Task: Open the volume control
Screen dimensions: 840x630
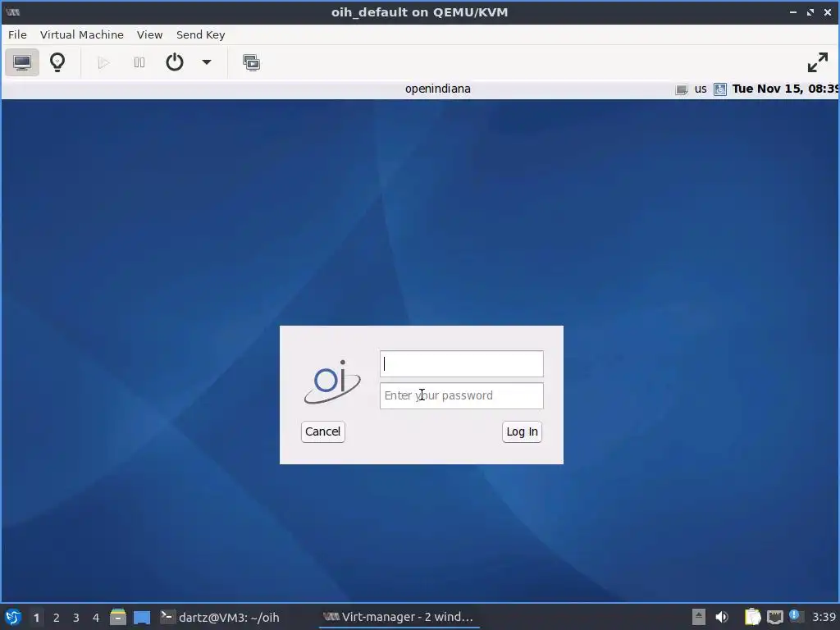Action: (722, 617)
